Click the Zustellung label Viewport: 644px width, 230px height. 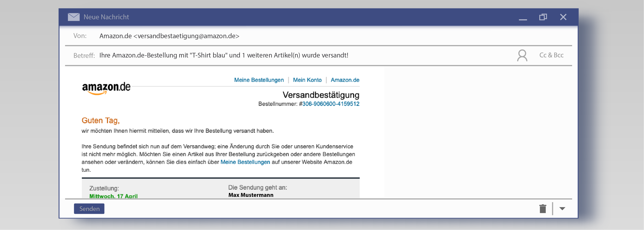tap(104, 188)
